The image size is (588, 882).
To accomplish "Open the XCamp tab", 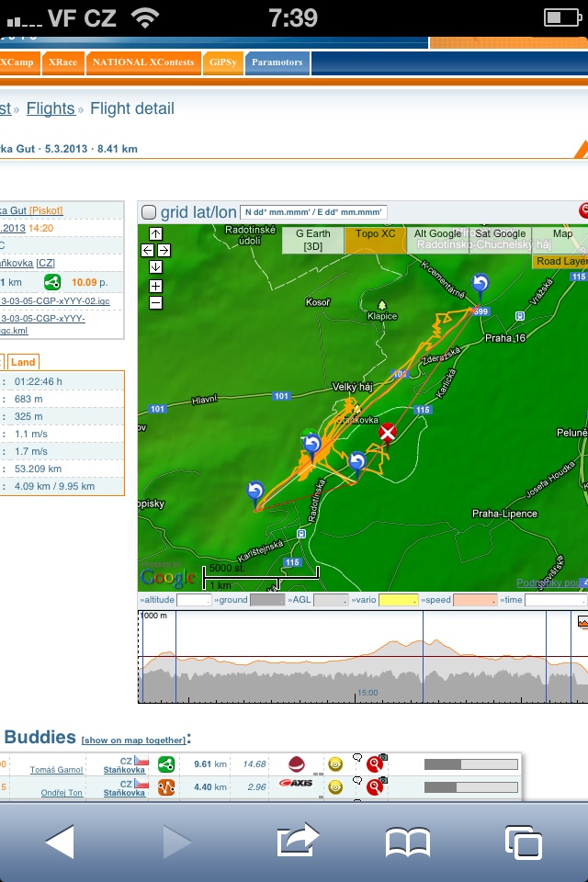I will click(x=19, y=62).
